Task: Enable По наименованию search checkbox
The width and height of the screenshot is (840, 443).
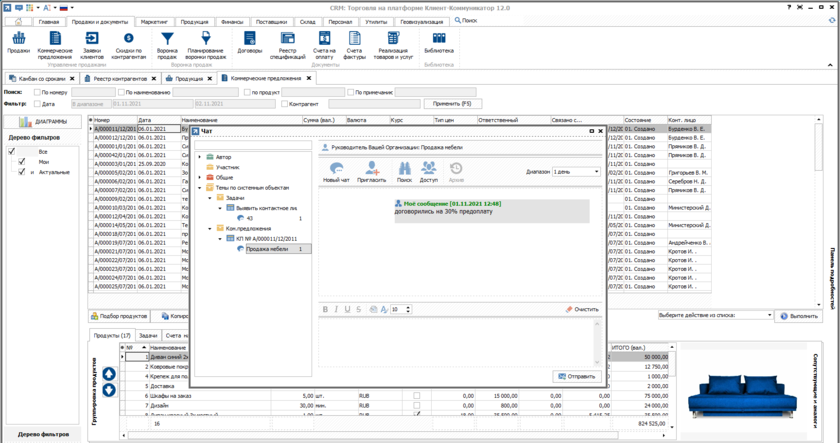Action: (122, 92)
